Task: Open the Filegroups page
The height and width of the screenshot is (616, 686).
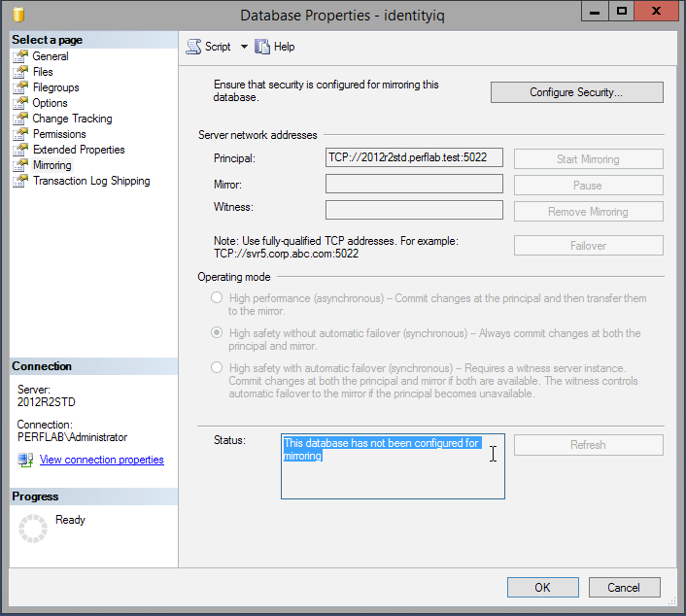Action: (x=56, y=87)
